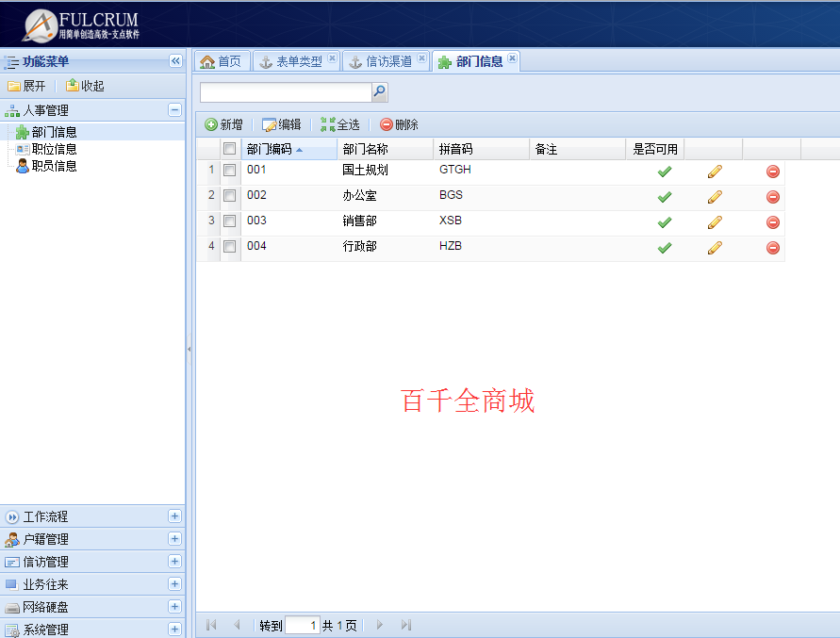Edit row 办公室 with pencil icon
840x638 pixels.
point(715,197)
